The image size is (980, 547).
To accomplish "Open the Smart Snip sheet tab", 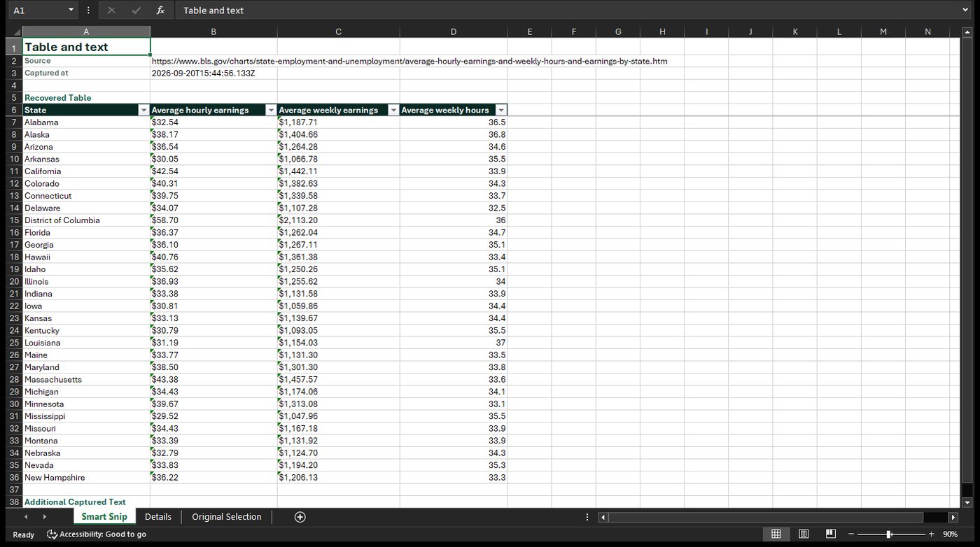I will tap(104, 517).
